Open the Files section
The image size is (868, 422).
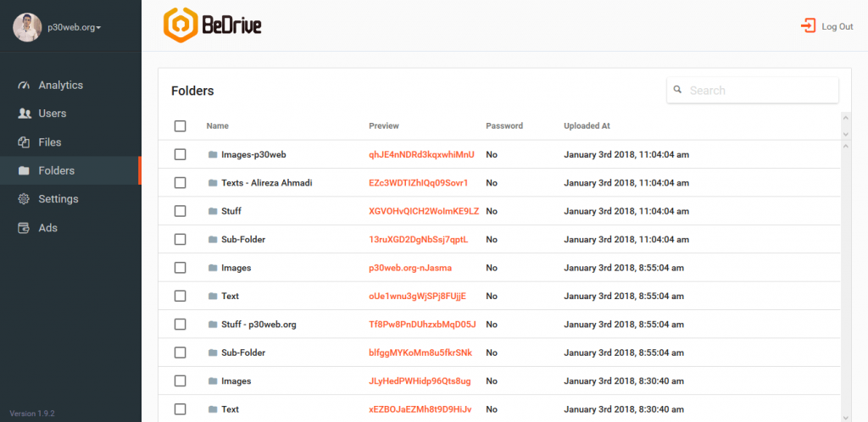click(71, 142)
